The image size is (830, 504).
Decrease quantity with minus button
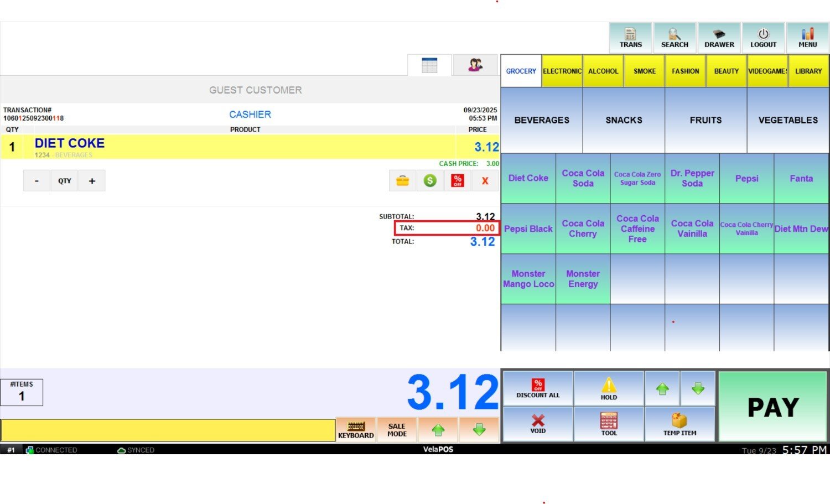(x=37, y=181)
